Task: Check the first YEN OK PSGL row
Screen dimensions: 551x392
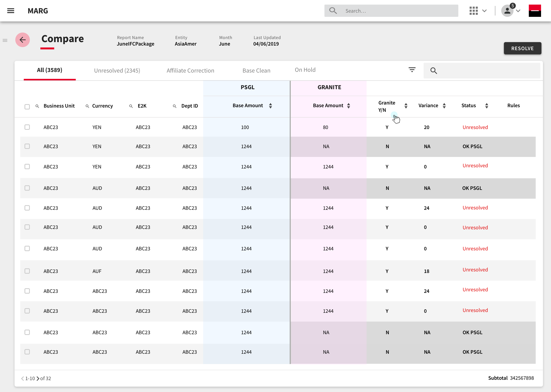Action: (27, 146)
